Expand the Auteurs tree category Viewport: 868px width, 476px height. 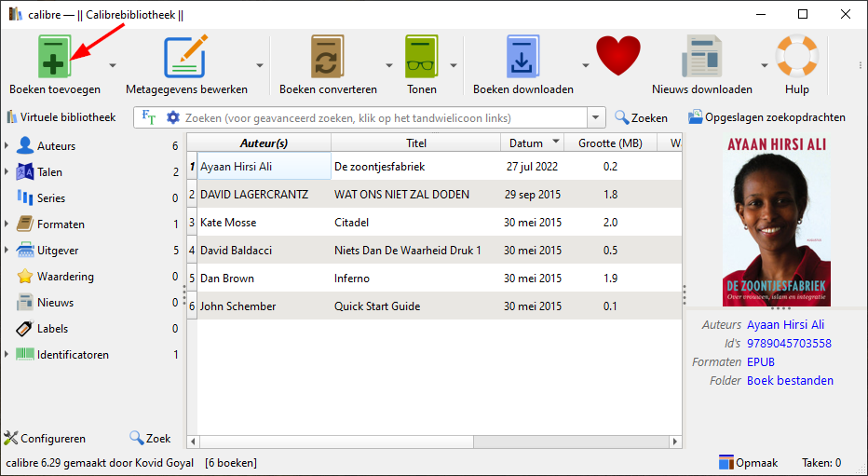click(x=7, y=146)
